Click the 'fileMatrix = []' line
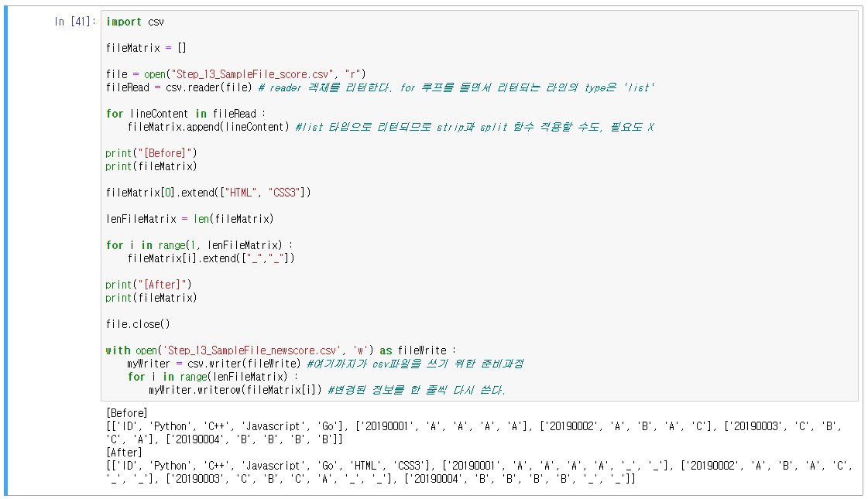Screen dimensions: 868x499 pos(146,47)
